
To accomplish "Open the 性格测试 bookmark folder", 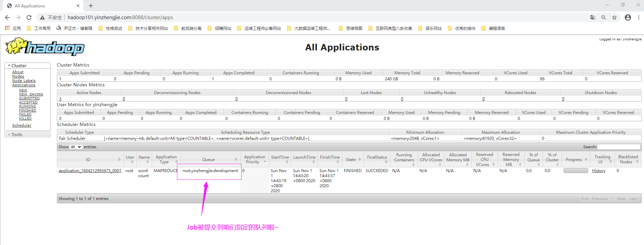I will click(x=110, y=28).
